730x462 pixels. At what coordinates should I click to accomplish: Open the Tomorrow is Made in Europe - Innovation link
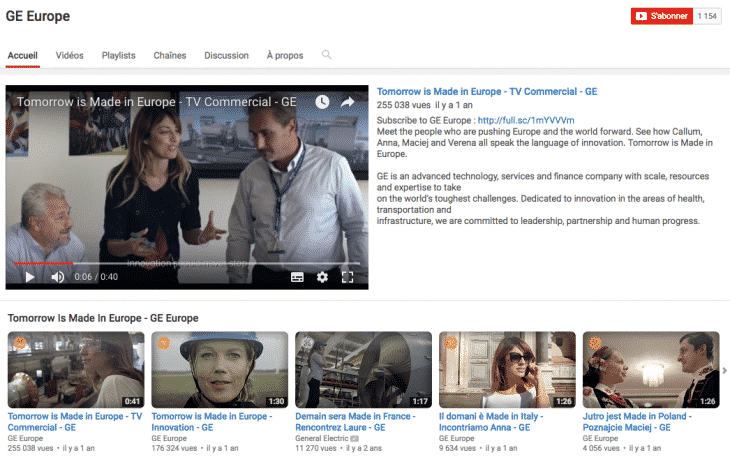point(212,422)
